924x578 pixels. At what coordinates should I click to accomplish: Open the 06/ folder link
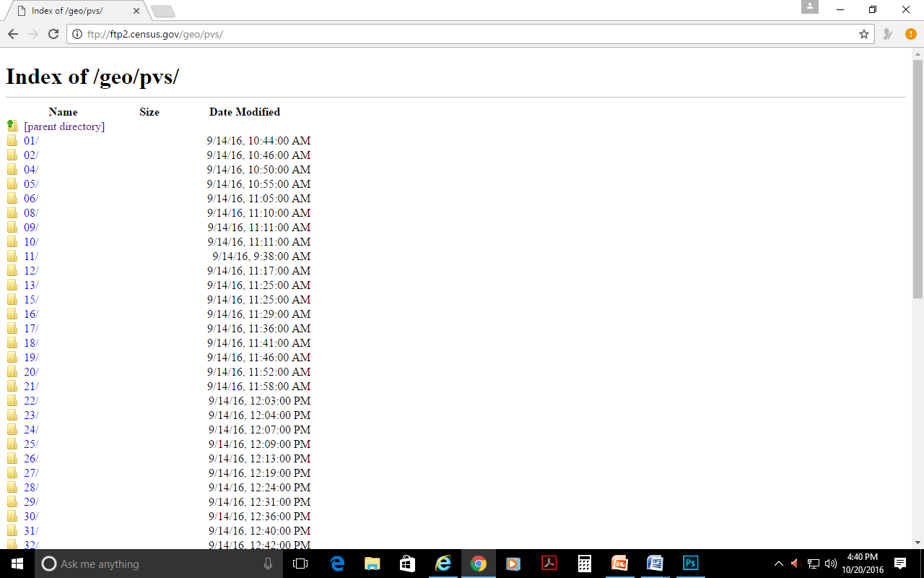31,199
